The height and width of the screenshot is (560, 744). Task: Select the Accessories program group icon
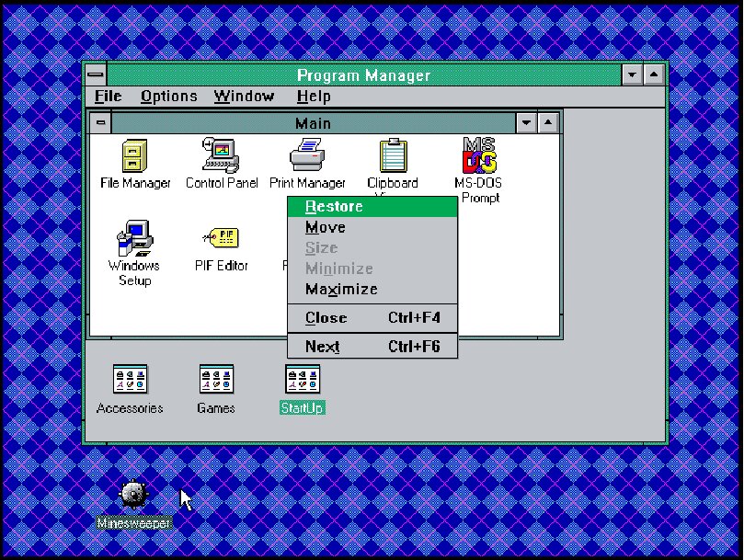tap(130, 379)
